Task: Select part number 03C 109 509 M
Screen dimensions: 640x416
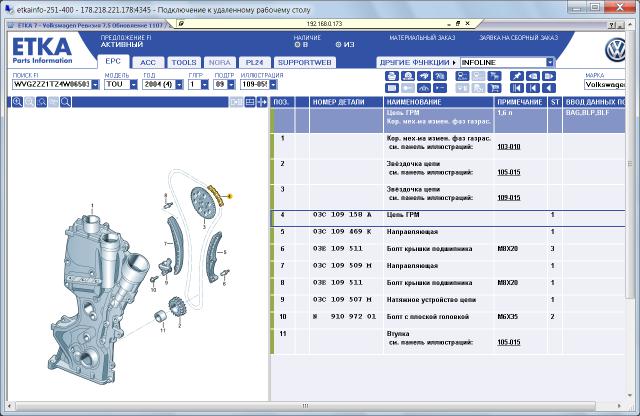Action: (342, 265)
